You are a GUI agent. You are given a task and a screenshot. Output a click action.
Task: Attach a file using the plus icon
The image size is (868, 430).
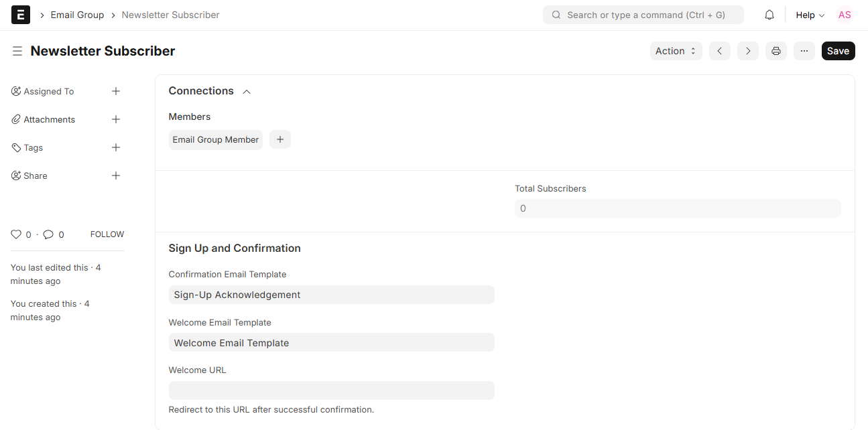coord(115,119)
